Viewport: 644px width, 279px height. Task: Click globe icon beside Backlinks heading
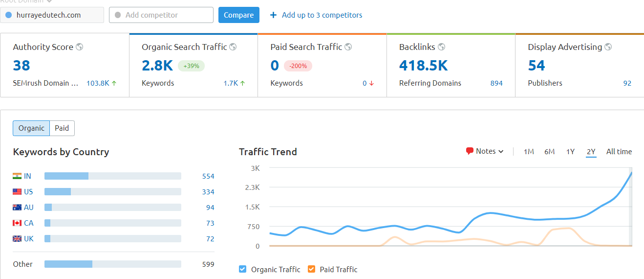[441, 47]
